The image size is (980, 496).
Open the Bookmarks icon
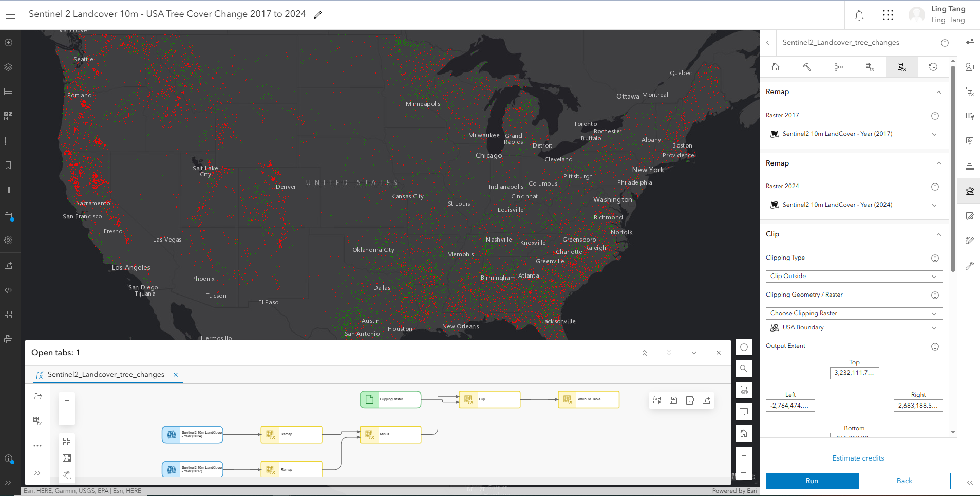pos(8,166)
